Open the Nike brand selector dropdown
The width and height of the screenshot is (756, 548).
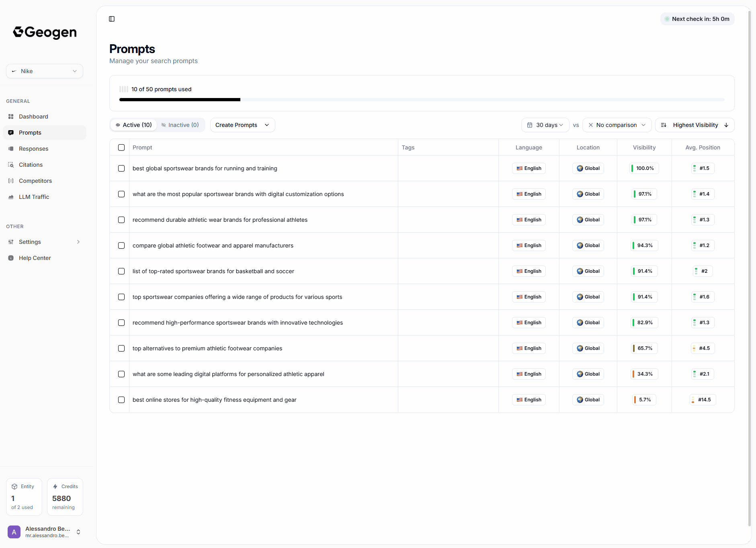point(45,71)
